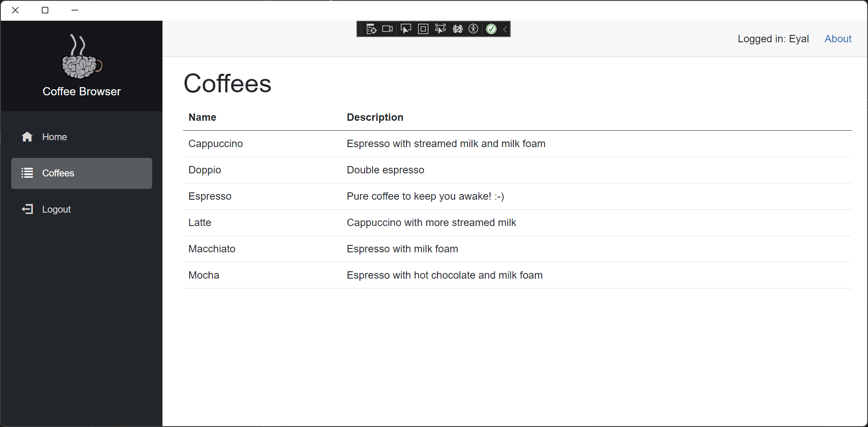The width and height of the screenshot is (868, 427).
Task: Collapse the recording toolbar via chevron
Action: pyautogui.click(x=504, y=29)
